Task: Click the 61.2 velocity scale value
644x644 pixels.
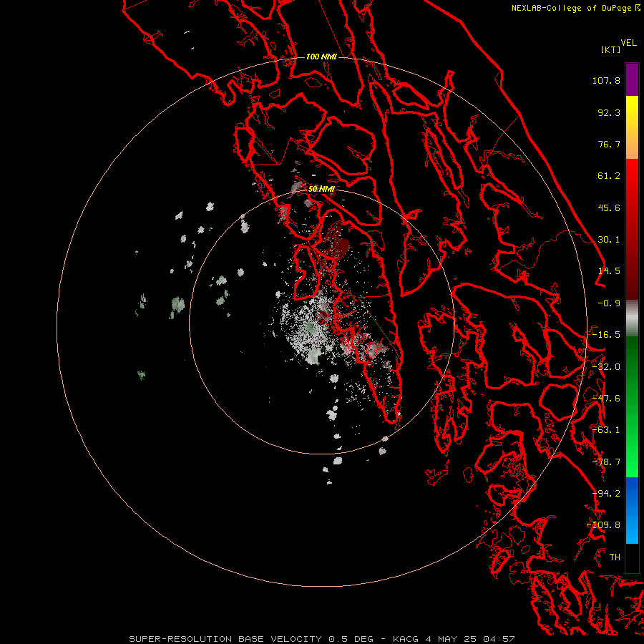Action: 609,176
